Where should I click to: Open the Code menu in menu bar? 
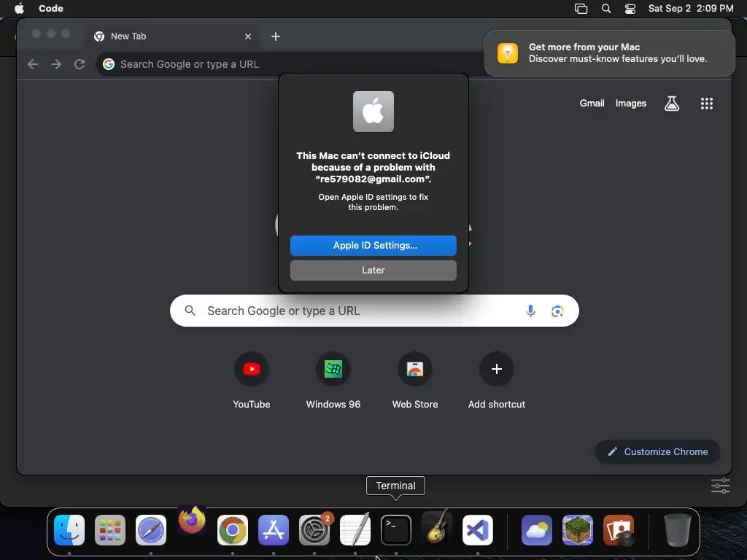51,8
